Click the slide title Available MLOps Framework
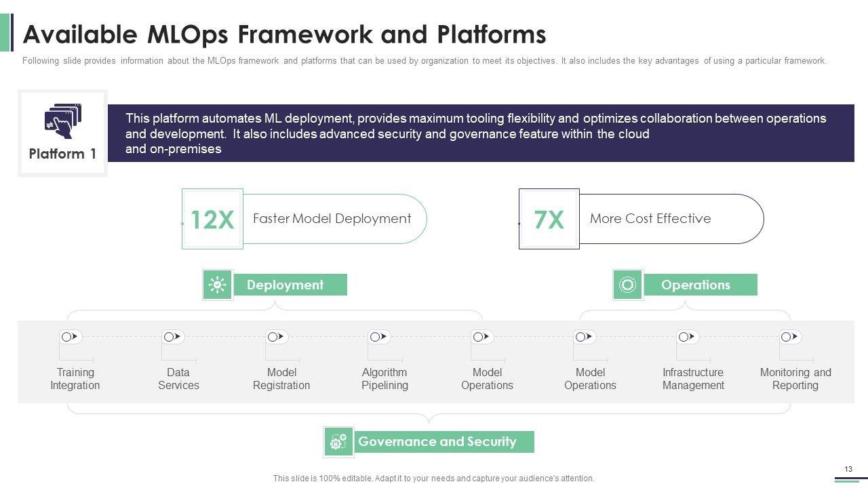The width and height of the screenshot is (868, 488). coord(284,33)
